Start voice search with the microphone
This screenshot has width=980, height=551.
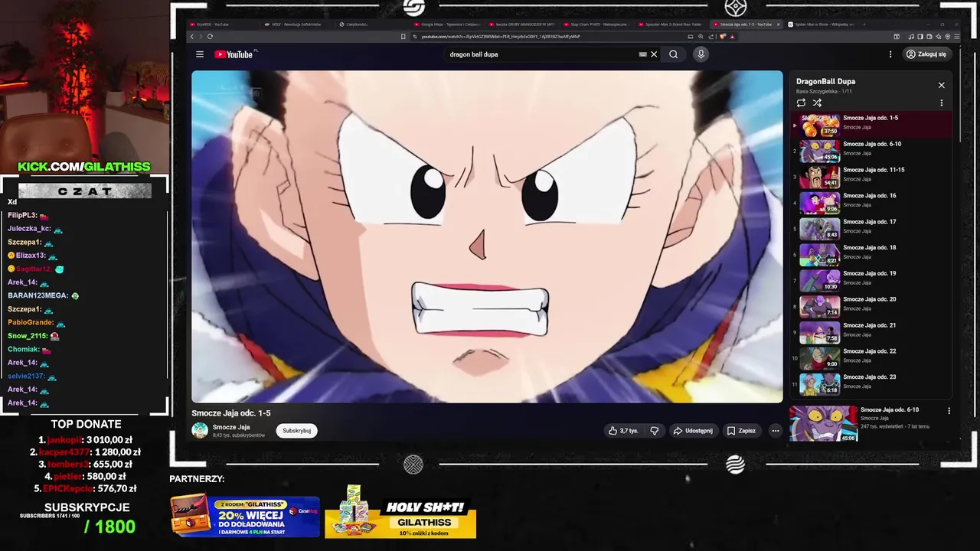(x=701, y=54)
